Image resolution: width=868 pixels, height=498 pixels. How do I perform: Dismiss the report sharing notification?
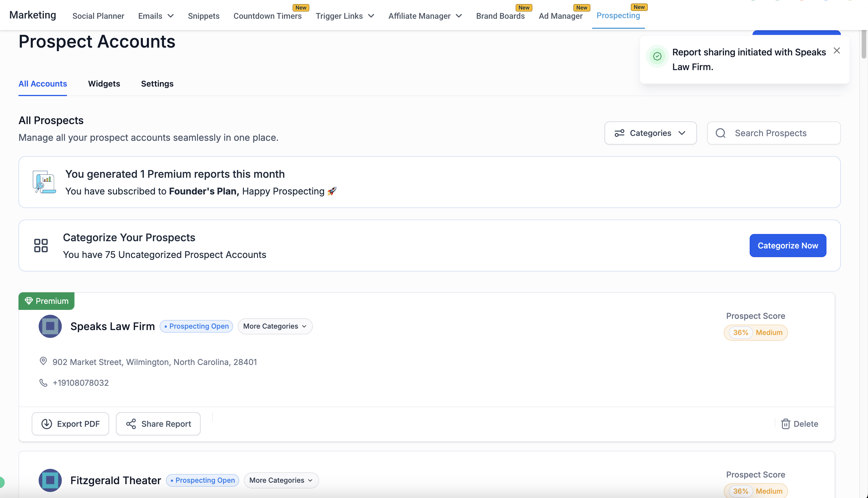click(x=837, y=50)
